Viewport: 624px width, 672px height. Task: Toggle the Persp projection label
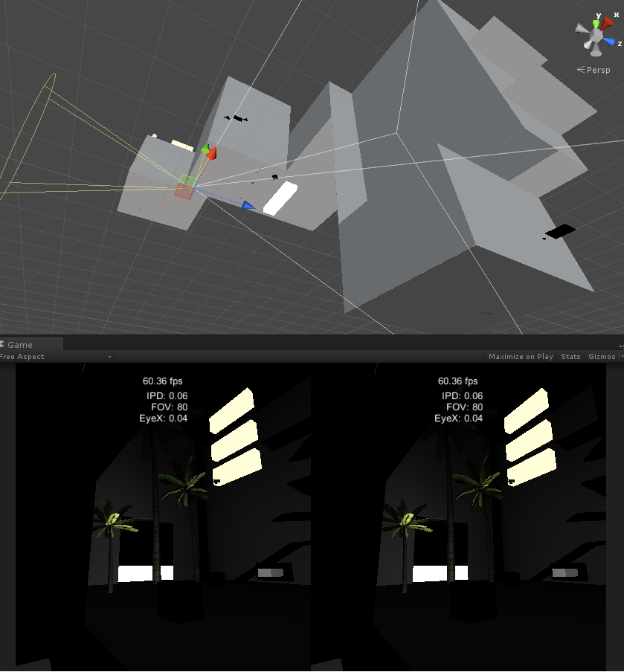pyautogui.click(x=594, y=70)
